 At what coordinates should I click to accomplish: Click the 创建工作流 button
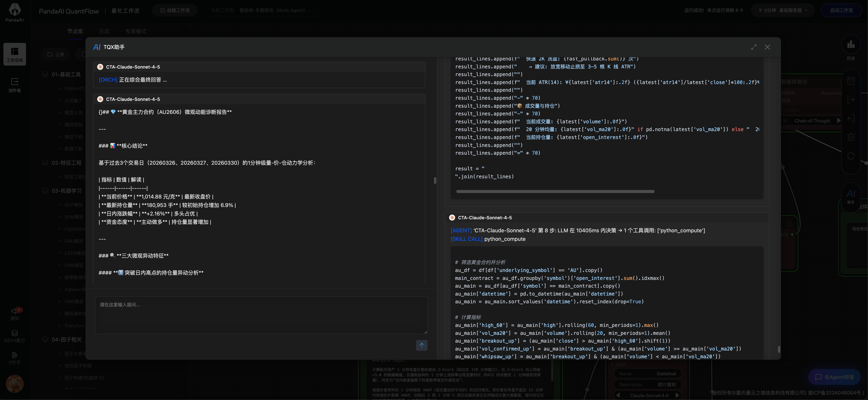175,10
